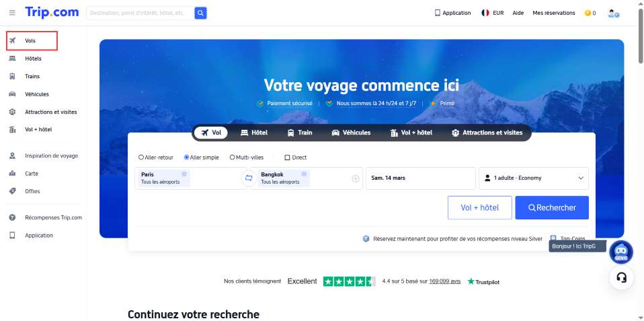Screen dimensions: 644x321
Task: Click the Paiement sécurisé text
Action: (290, 104)
